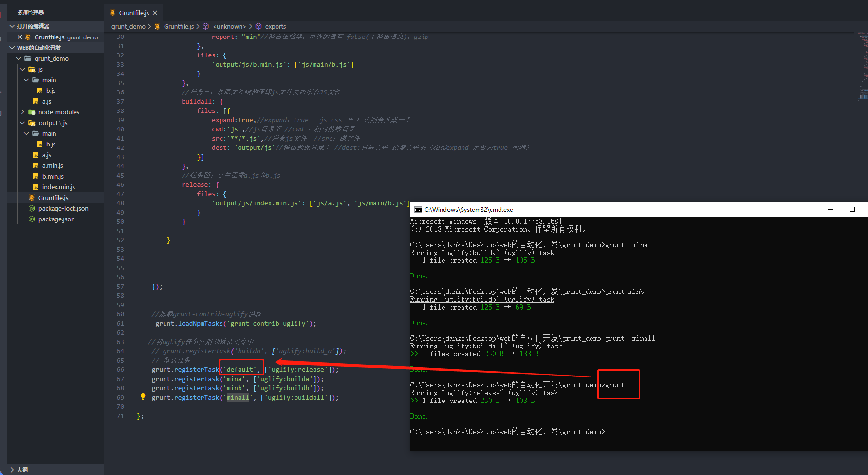This screenshot has width=868, height=475.
Task: Click the grunt icon on the editor tab
Action: [112, 13]
